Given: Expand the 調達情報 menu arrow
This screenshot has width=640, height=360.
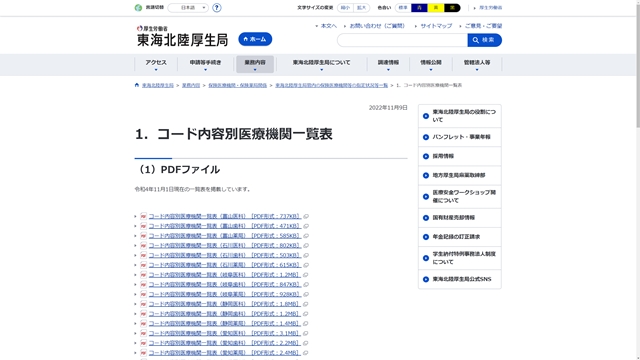Looking at the screenshot, I should coord(388,70).
